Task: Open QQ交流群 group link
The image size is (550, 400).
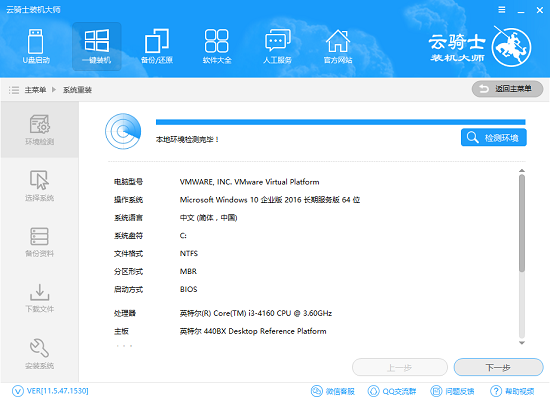Action: tap(392, 391)
